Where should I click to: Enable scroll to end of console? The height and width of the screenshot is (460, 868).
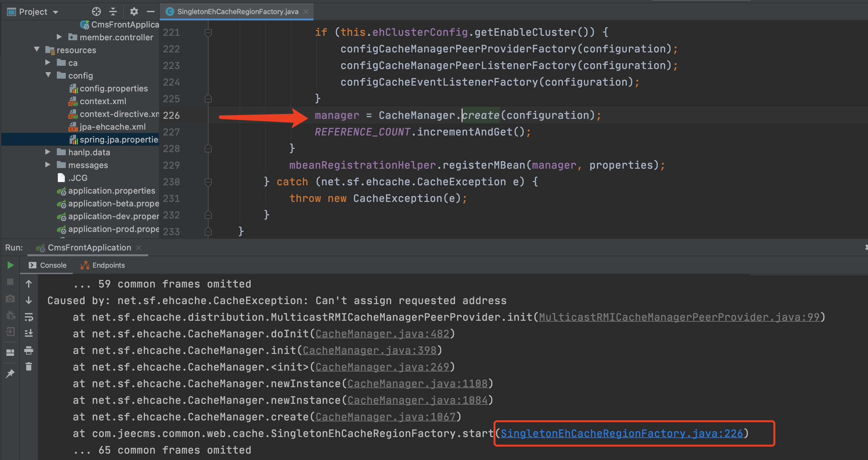(x=29, y=333)
